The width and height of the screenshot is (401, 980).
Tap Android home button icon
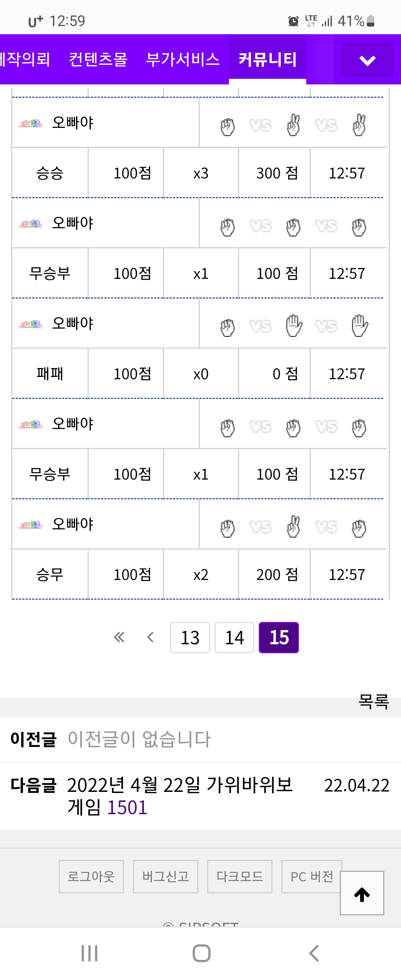202,953
